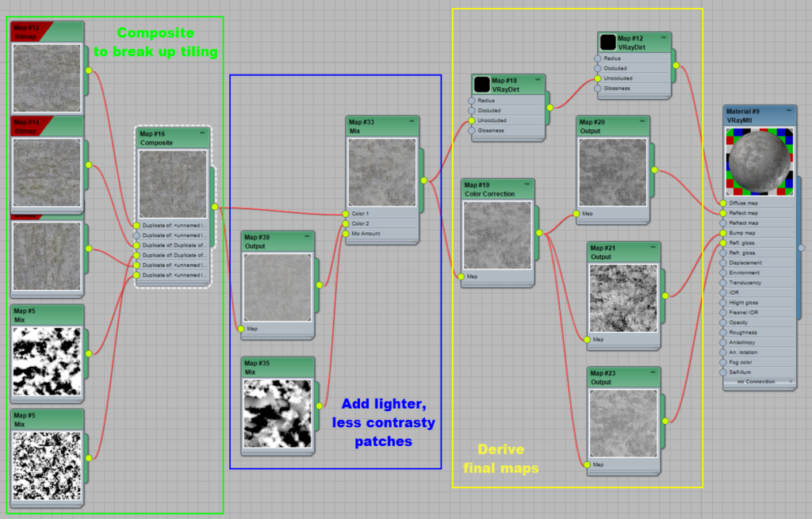Screen dimensions: 812x519
Task: Click the Material #9 sphere preview
Action: 759,161
